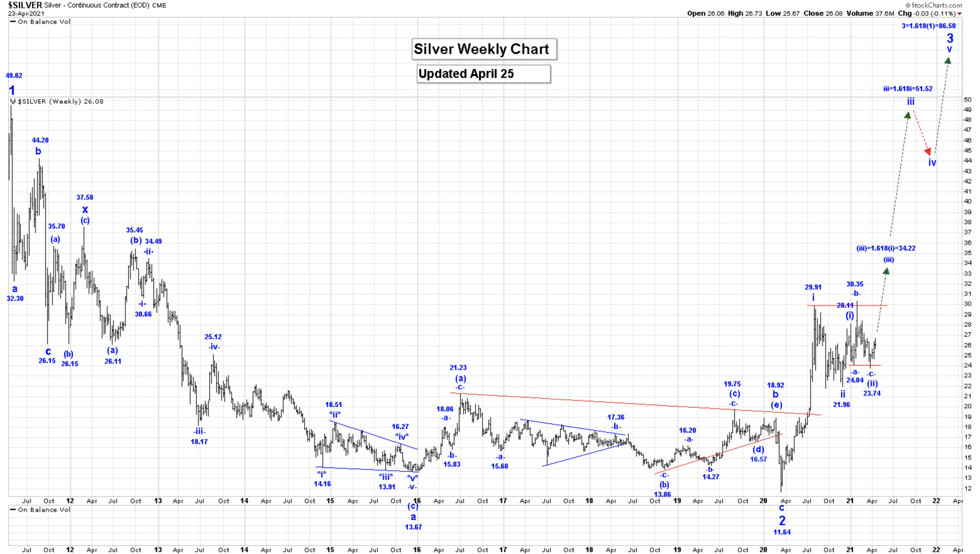This screenshot has width=980, height=554.
Task: Click the iii=1.618i=51.52 projection label
Action: (908, 89)
